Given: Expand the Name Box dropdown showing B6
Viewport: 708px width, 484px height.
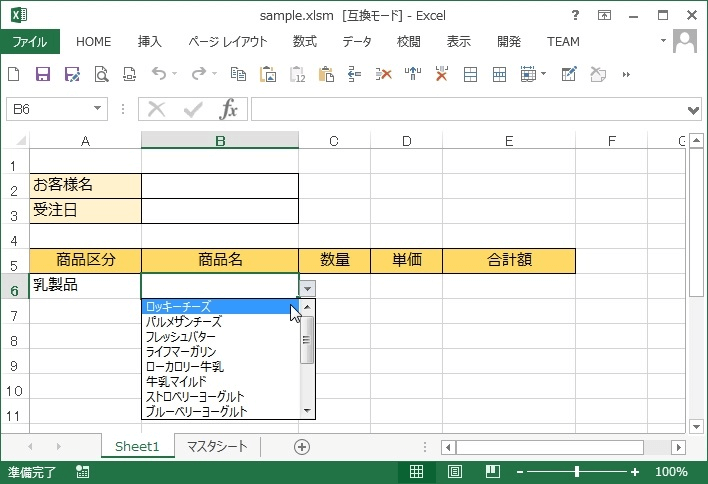Looking at the screenshot, I should pos(98,109).
